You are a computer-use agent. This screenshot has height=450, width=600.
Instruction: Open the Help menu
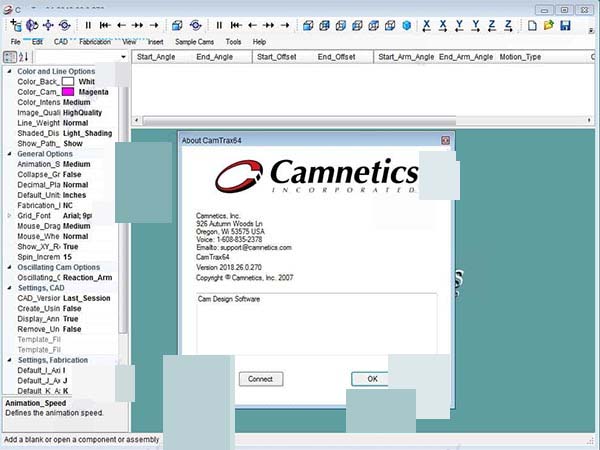click(x=259, y=42)
